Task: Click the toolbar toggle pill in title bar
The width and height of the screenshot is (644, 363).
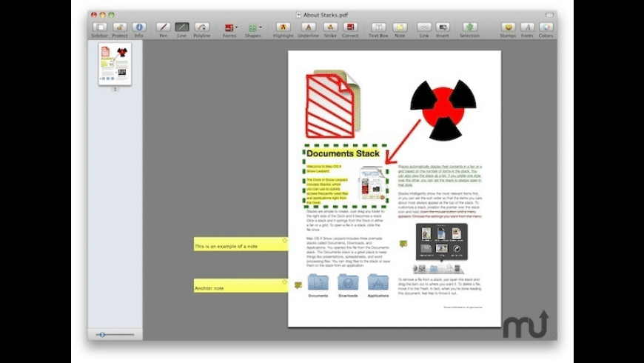Action: [x=549, y=15]
